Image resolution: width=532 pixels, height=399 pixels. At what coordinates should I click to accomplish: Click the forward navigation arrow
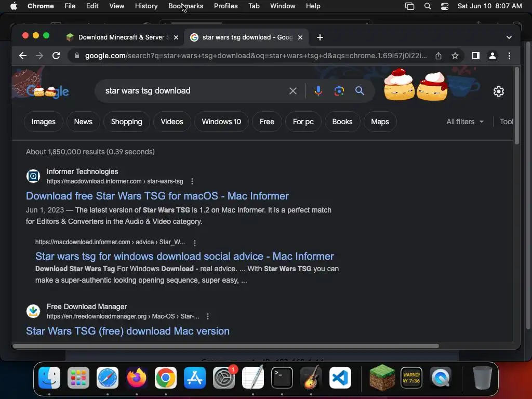point(39,56)
